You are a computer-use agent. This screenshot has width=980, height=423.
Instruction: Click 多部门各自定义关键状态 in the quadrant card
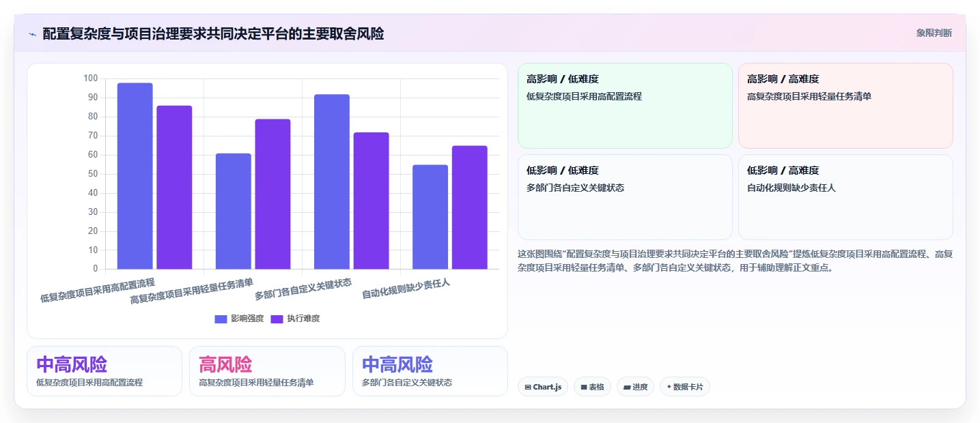tap(575, 188)
